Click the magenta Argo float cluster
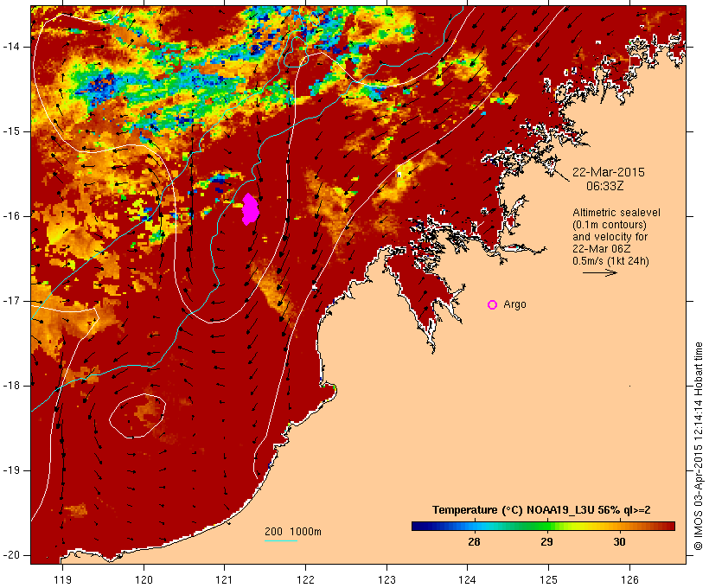This screenshot has height=588, width=709. (250, 209)
